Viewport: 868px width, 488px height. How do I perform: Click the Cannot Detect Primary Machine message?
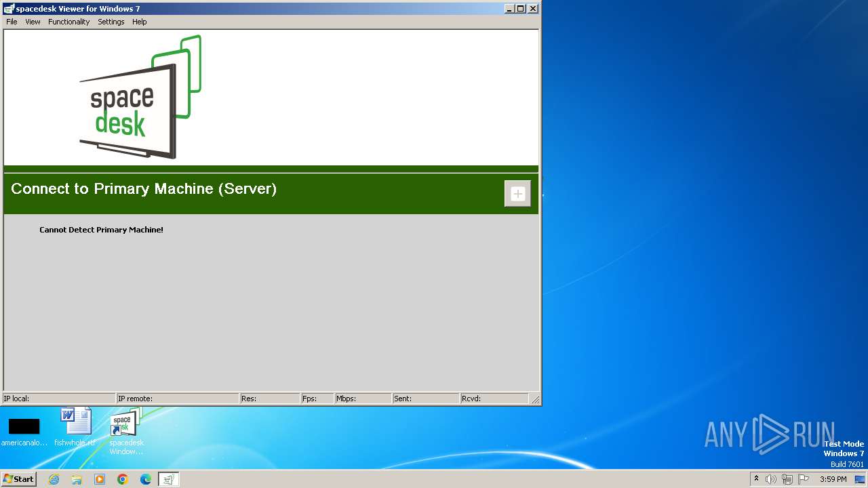pos(101,230)
